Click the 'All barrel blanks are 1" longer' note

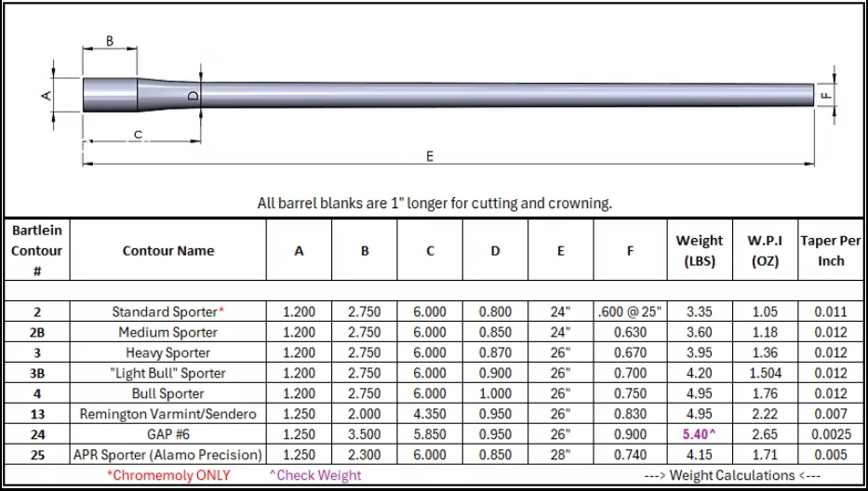pyautogui.click(x=434, y=203)
